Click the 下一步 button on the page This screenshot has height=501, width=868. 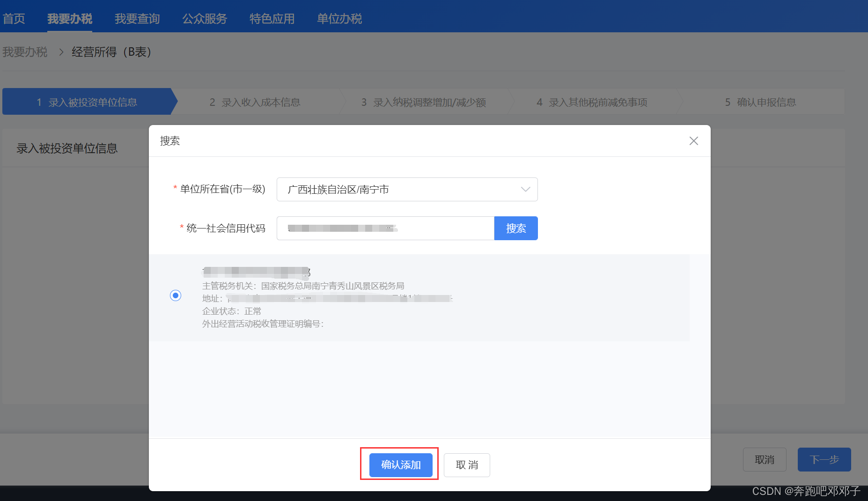(824, 460)
